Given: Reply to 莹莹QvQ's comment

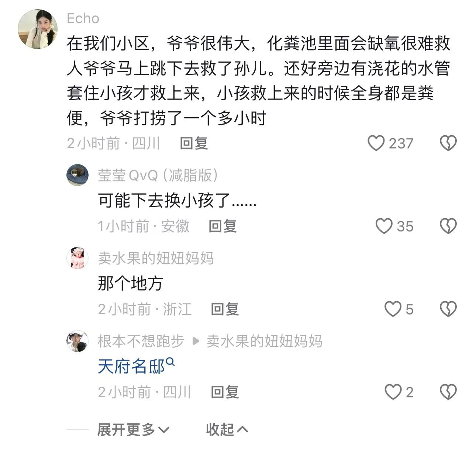Looking at the screenshot, I should tap(223, 226).
